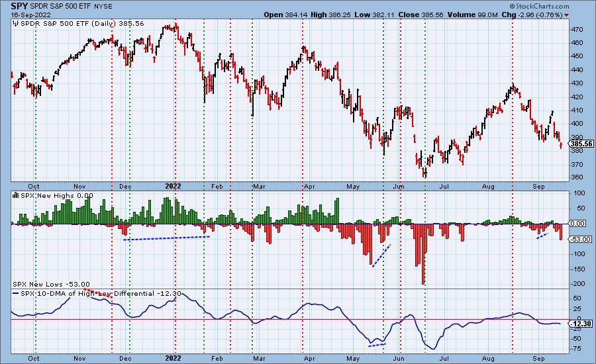Viewport: 596px width, 364px height.
Task: Click 'Jun' on the bottom date axis
Action: point(399,358)
